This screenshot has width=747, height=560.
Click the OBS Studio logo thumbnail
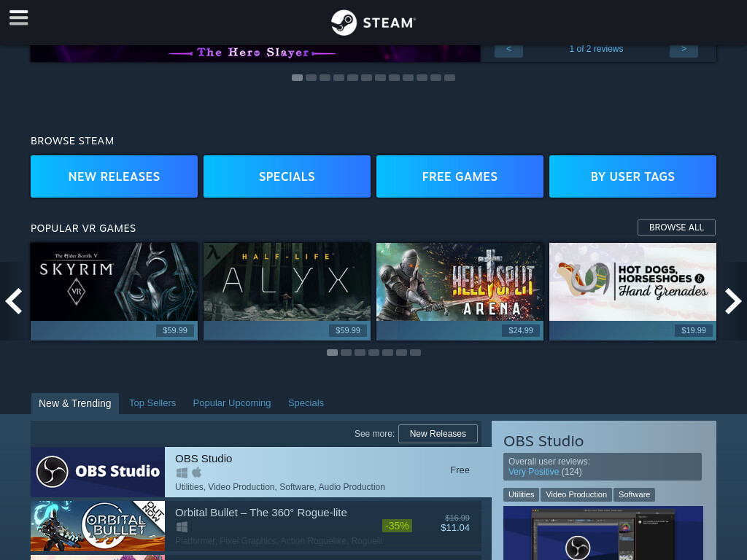[98, 472]
